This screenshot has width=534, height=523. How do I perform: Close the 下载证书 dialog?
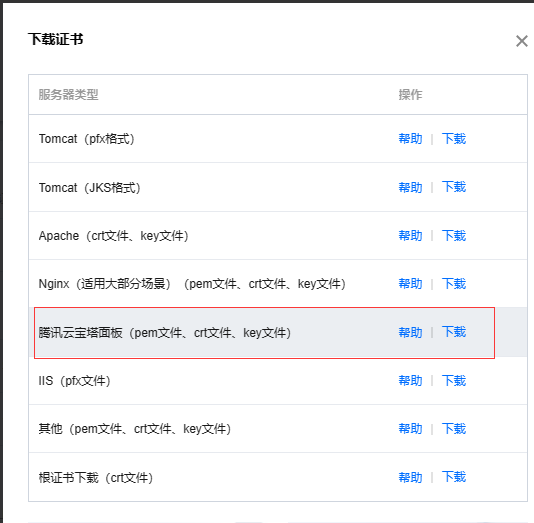521,41
